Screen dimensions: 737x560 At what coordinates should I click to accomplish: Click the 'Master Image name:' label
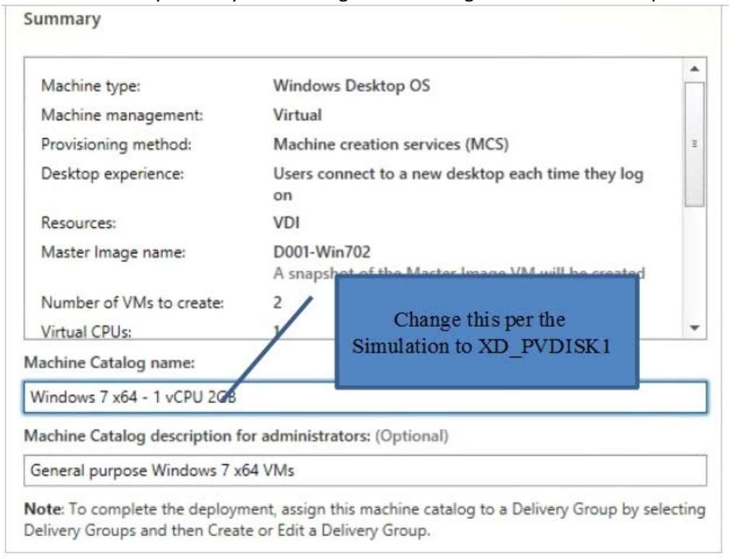coord(113,253)
